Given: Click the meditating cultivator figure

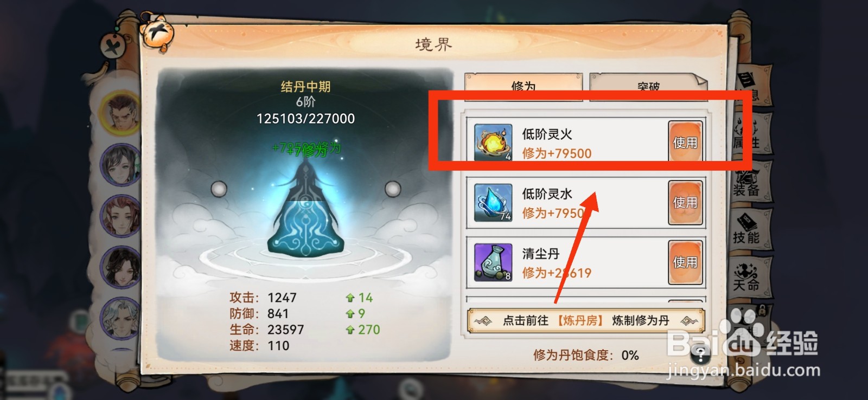Looking at the screenshot, I should (307, 214).
